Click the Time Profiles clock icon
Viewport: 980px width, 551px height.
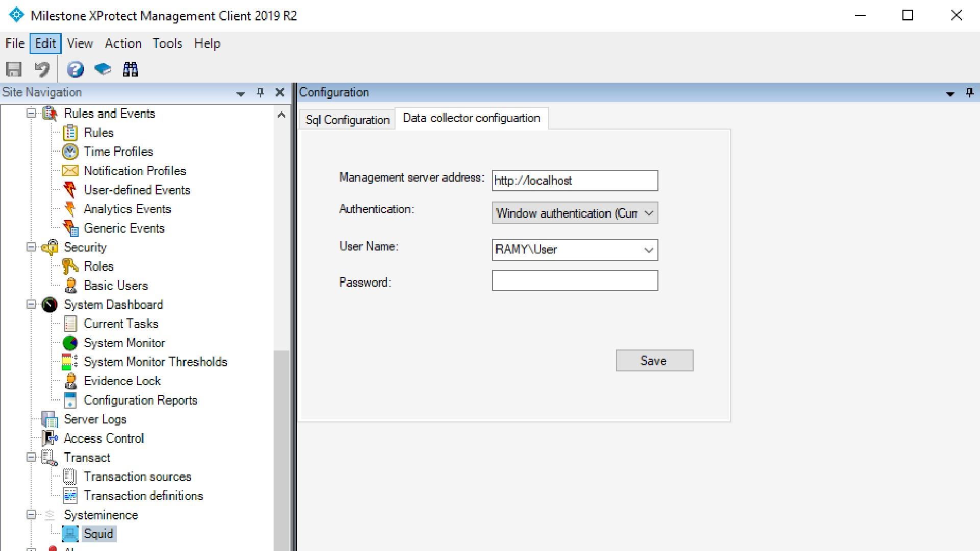(70, 152)
